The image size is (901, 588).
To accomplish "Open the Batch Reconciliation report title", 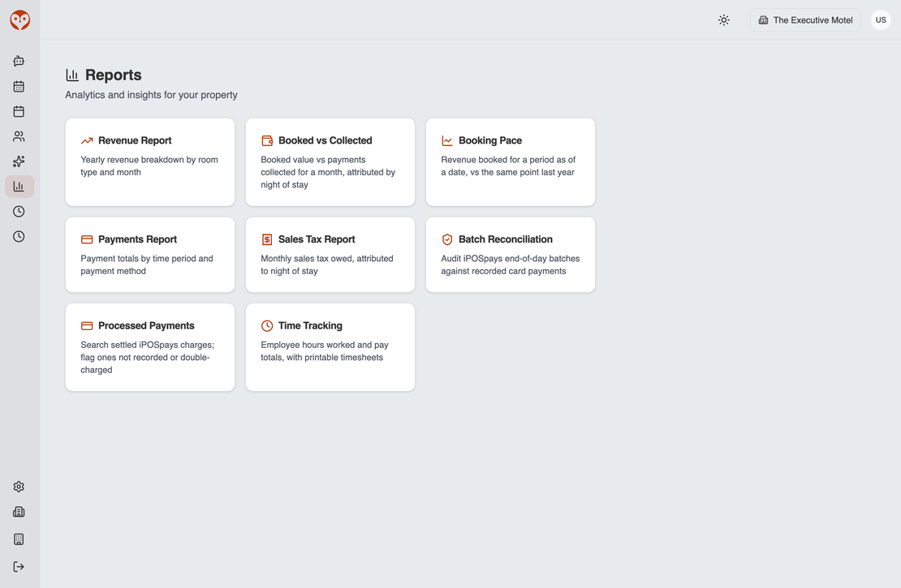I will click(506, 239).
